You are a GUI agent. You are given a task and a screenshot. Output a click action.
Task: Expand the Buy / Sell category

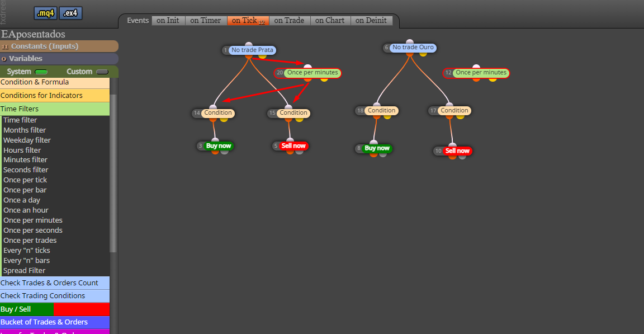pyautogui.click(x=55, y=309)
